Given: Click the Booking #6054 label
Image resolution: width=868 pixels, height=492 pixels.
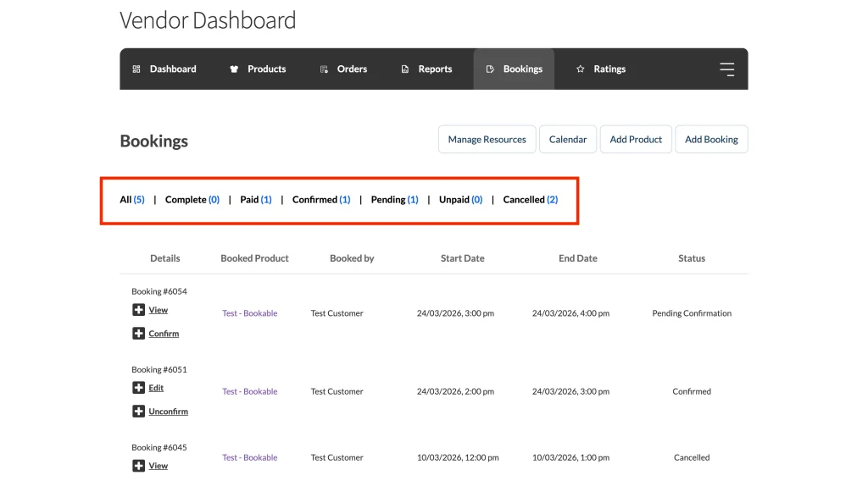Looking at the screenshot, I should (x=159, y=291).
